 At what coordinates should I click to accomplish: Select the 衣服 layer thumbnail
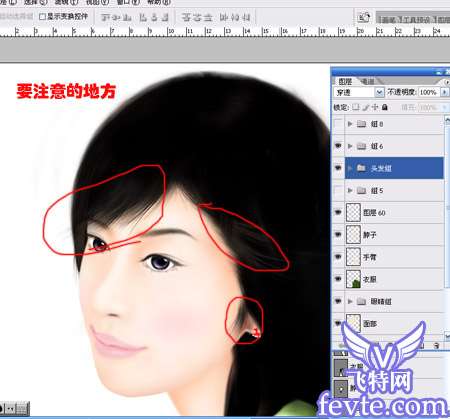[353, 279]
